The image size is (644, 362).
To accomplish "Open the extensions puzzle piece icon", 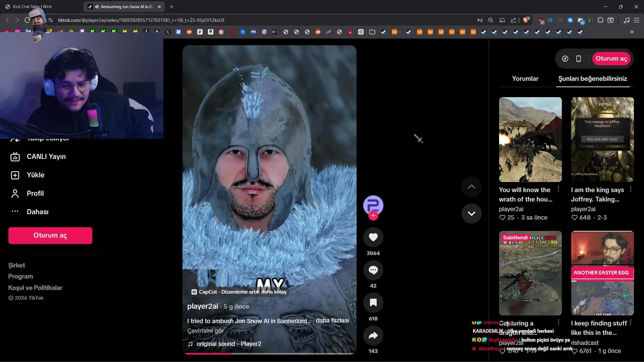I will 600,20.
